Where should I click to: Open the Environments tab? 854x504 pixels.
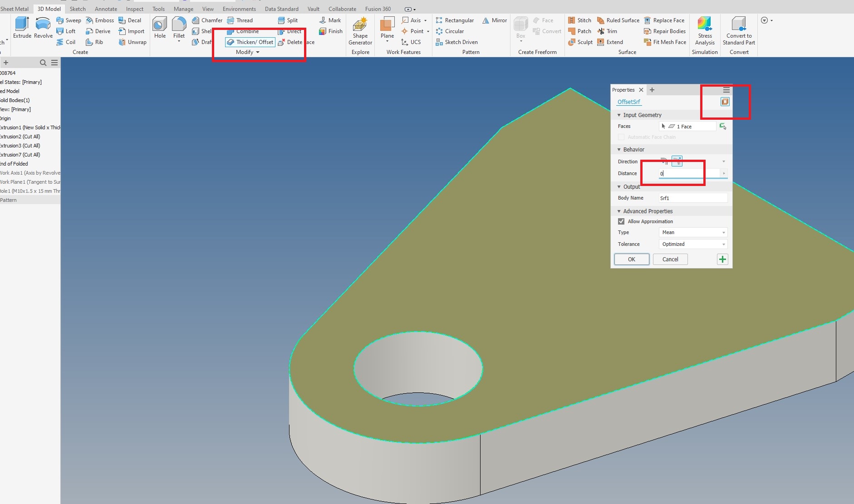coord(239,9)
